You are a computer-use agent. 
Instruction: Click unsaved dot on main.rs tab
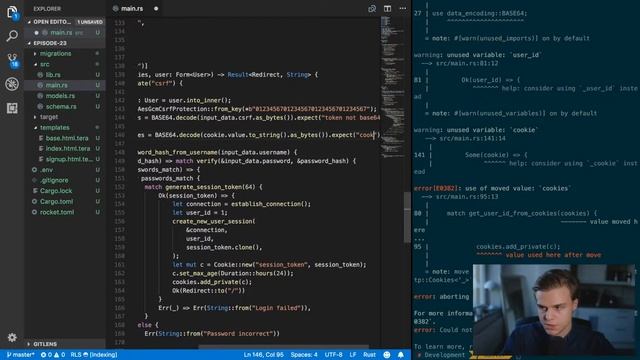click(x=156, y=9)
